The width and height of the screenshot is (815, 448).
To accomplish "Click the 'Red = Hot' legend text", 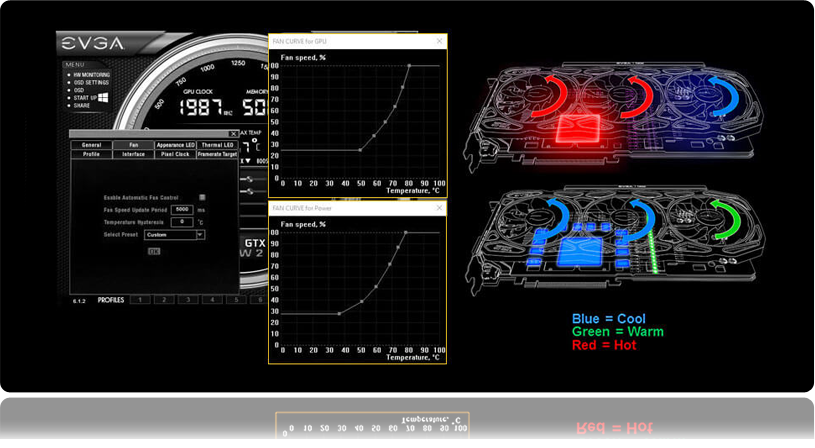I will click(x=604, y=345).
